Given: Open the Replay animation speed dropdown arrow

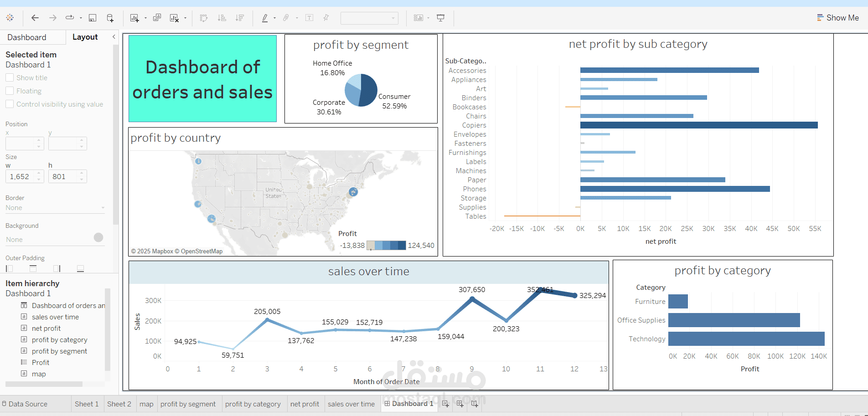Looking at the screenshot, I should pos(81,18).
